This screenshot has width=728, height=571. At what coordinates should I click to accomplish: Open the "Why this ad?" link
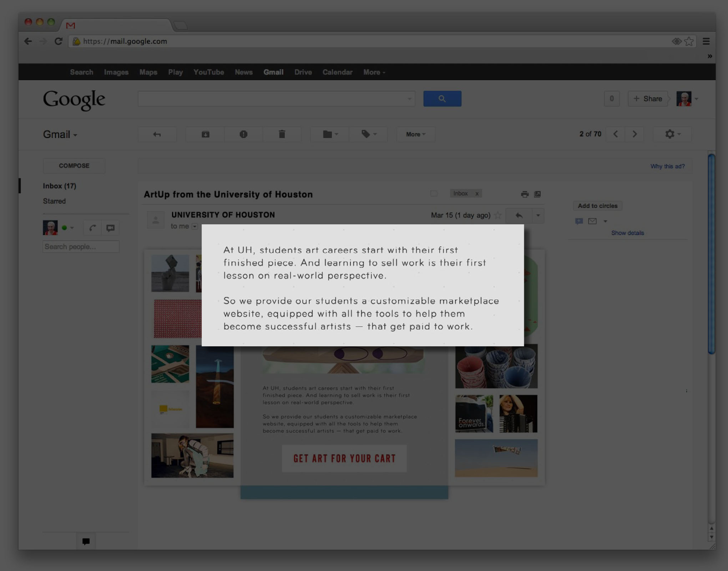coord(667,166)
